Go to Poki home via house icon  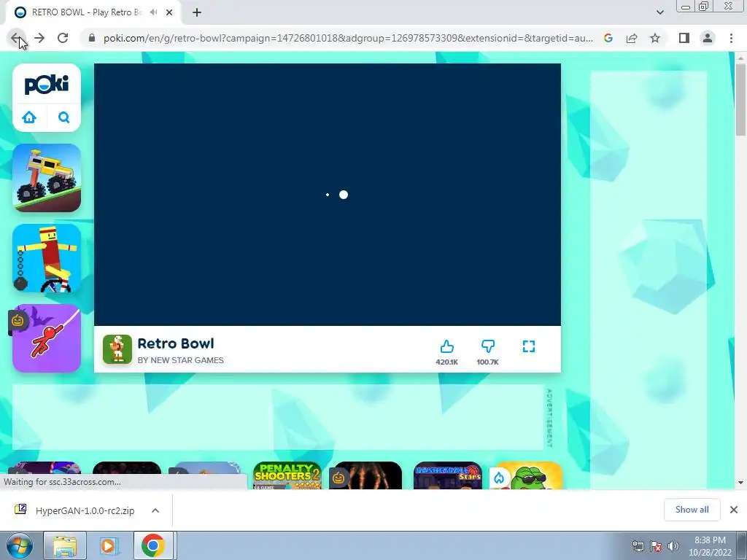click(x=29, y=117)
